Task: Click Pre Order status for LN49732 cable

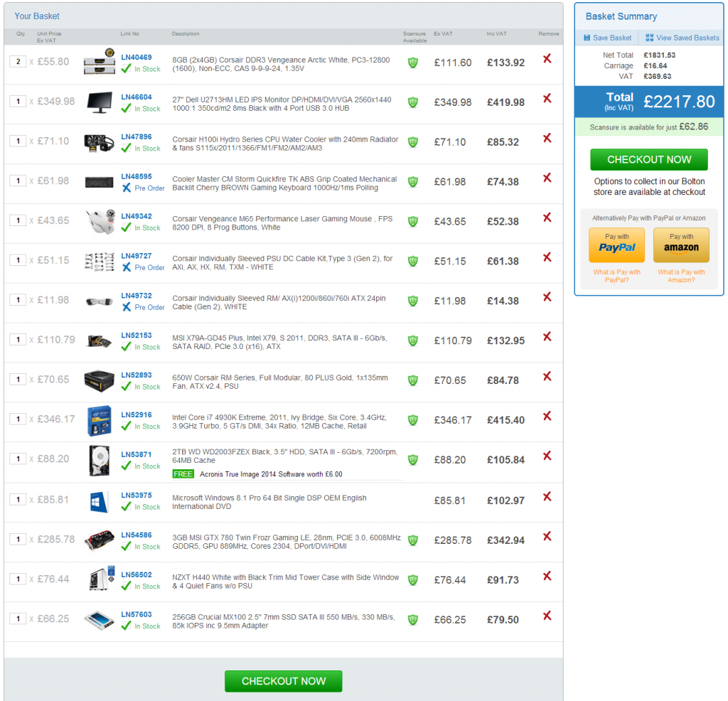Action: click(149, 307)
